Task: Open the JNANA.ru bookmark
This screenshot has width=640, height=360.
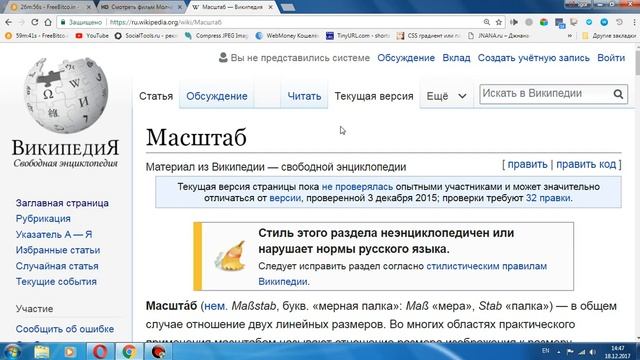Action: tap(498, 36)
